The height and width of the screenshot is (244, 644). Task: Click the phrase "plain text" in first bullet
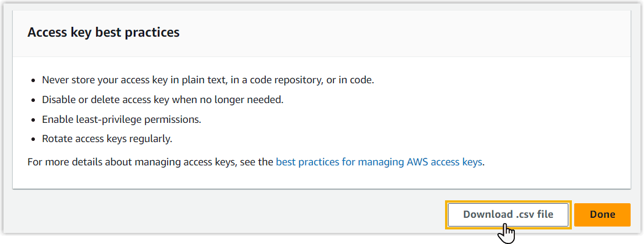tap(203, 80)
